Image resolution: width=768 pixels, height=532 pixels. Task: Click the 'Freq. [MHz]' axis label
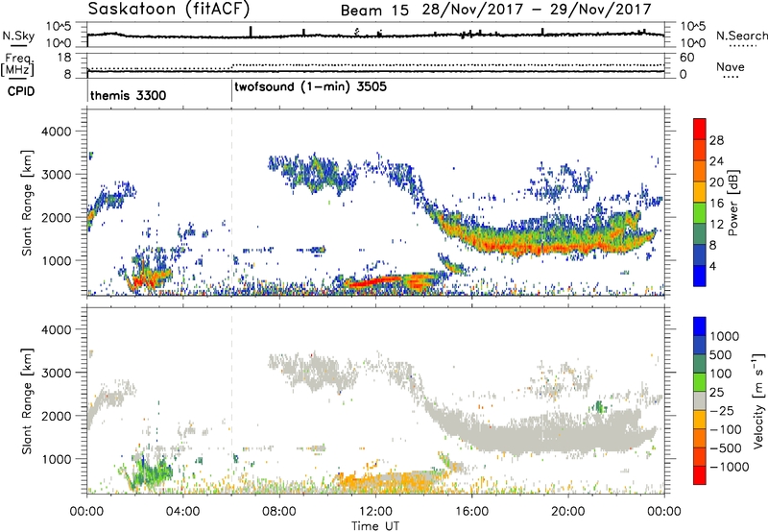tap(17, 64)
